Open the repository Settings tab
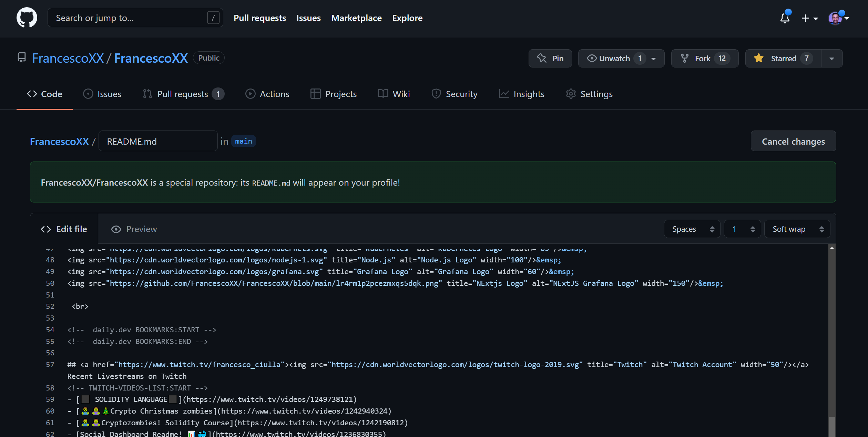Screen dimensions: 868x437 [x=589, y=94]
